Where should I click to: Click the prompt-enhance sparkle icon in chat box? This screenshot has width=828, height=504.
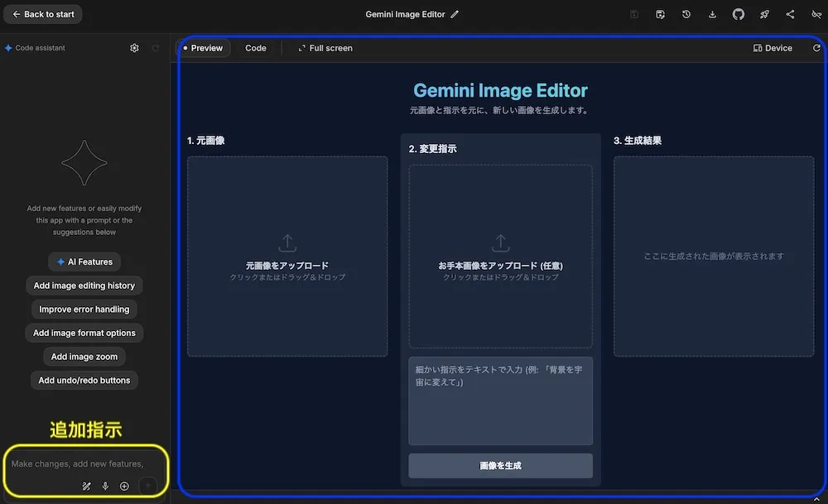(86, 486)
